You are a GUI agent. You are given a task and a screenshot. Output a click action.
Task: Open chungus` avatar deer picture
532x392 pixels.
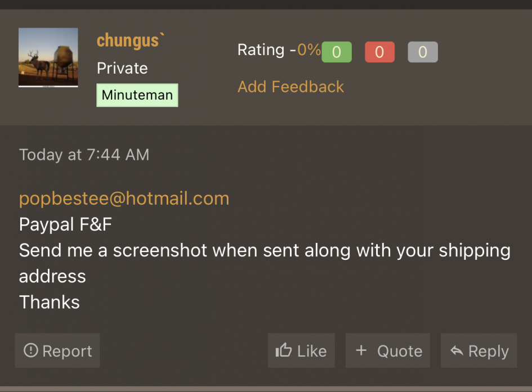48,57
